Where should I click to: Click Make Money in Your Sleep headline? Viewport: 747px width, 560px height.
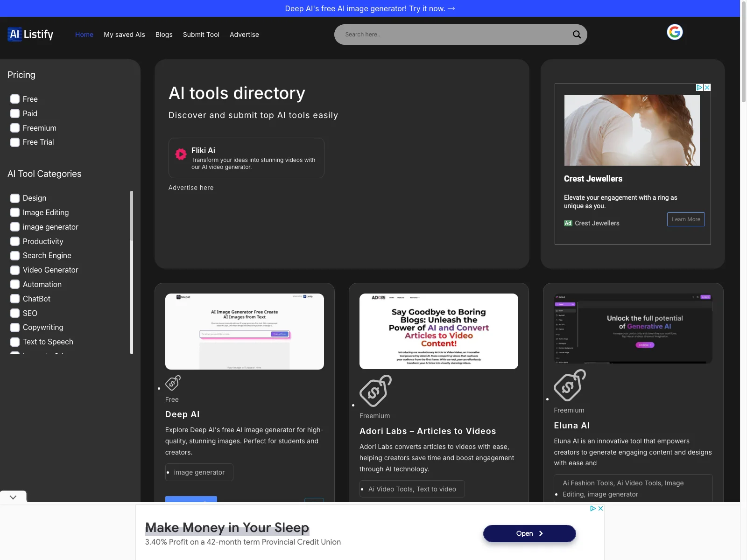point(227,527)
